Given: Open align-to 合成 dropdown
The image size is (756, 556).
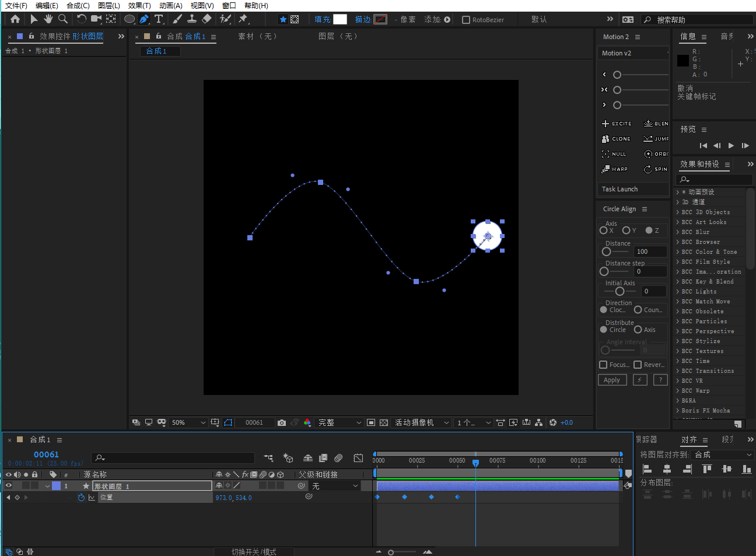Looking at the screenshot, I should (x=723, y=454).
